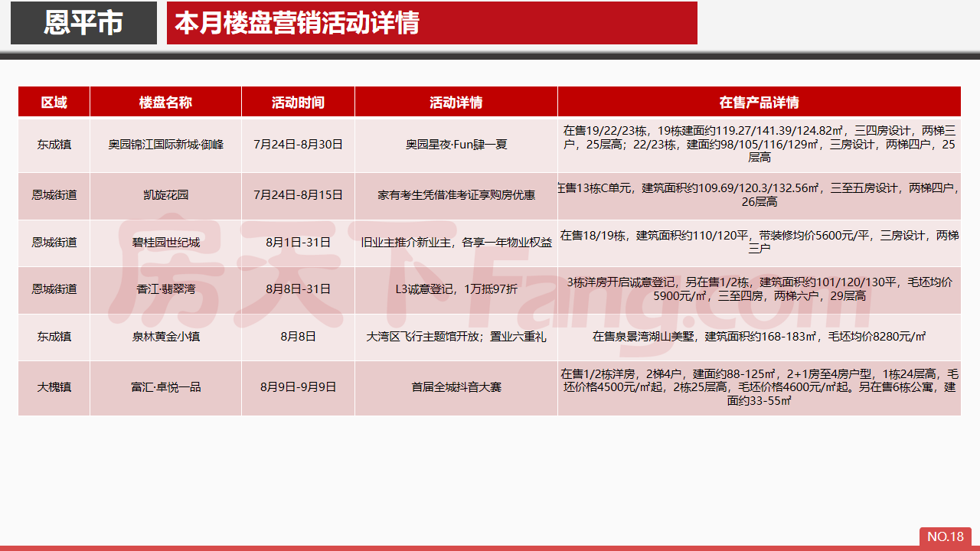This screenshot has width=980, height=551.
Task: Click the 恩平市 title label
Action: pyautogui.click(x=83, y=23)
